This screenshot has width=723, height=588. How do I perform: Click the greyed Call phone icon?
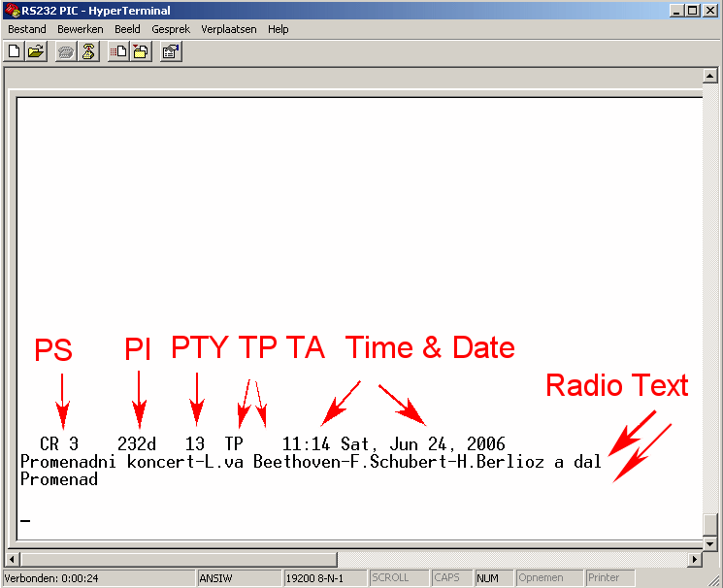[66, 52]
